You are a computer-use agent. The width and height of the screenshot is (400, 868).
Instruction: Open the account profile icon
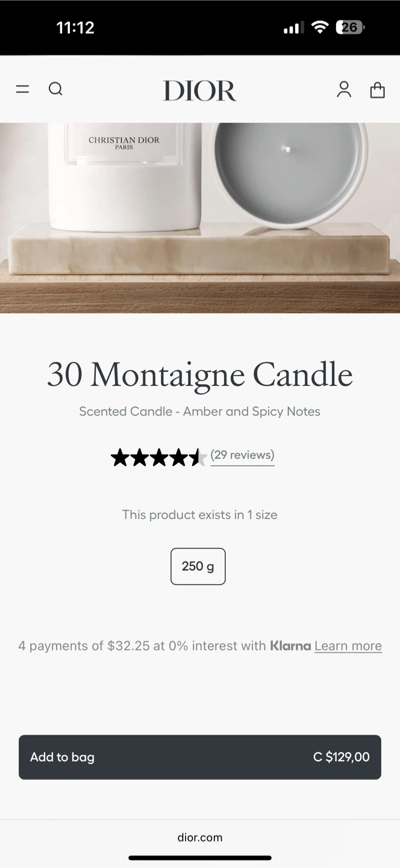click(344, 89)
